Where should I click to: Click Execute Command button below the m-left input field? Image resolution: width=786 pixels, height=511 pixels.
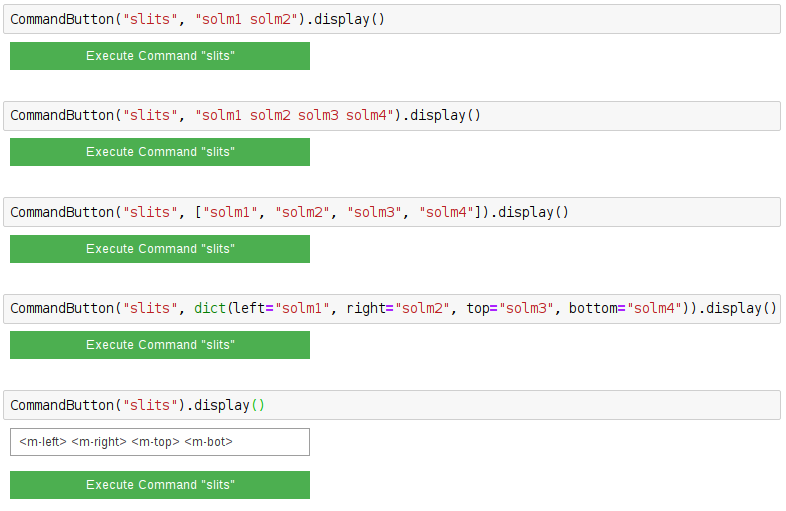[x=160, y=485]
